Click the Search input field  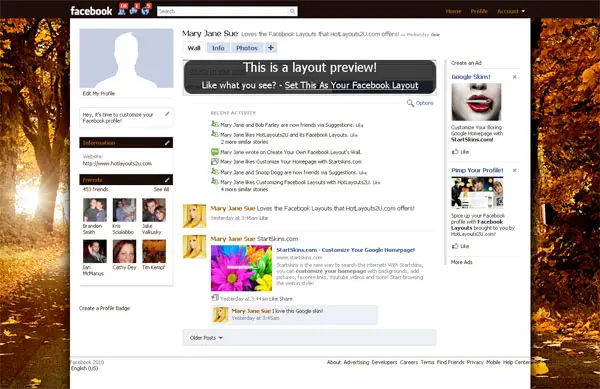click(223, 11)
